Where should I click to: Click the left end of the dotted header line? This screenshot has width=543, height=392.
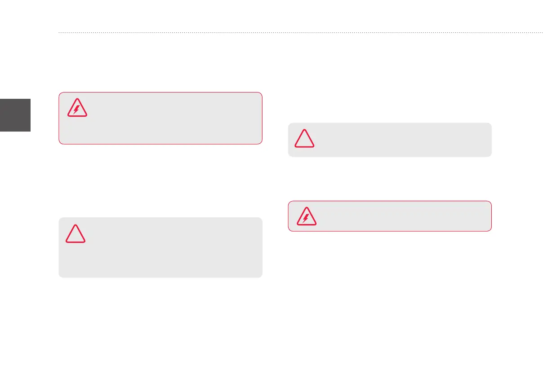[x=60, y=33]
